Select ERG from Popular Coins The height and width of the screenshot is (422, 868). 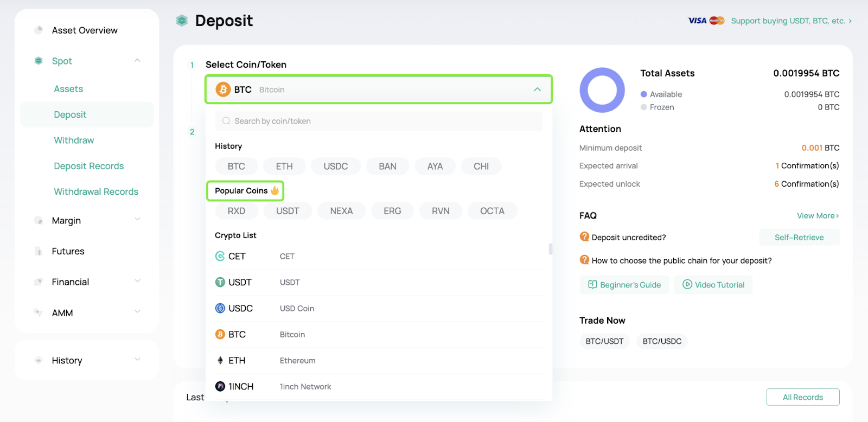pyautogui.click(x=392, y=211)
